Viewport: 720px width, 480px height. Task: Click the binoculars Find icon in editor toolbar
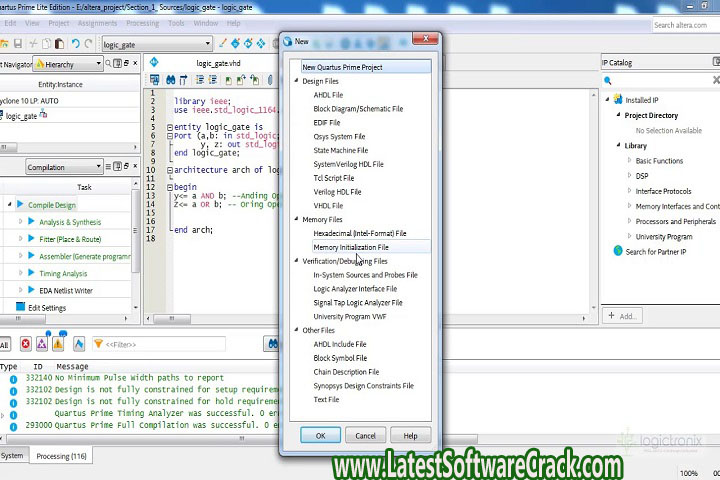171,79
